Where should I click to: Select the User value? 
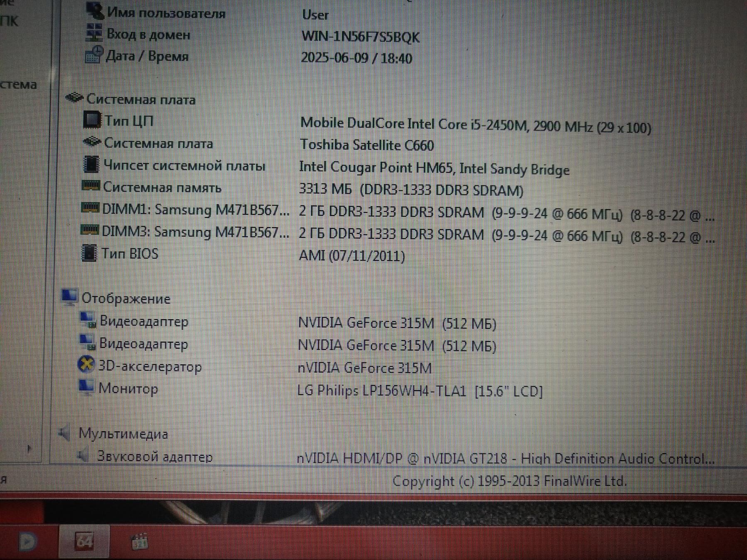[x=315, y=15]
